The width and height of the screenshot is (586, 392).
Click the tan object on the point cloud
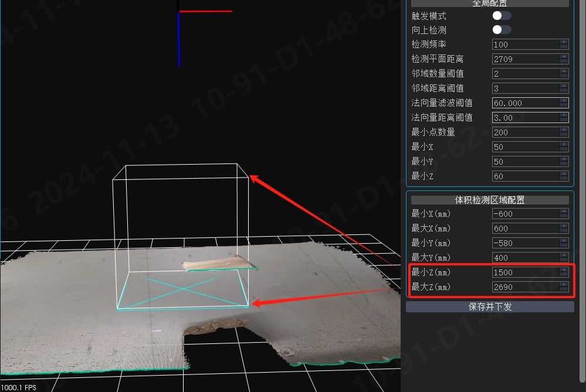[x=219, y=264]
